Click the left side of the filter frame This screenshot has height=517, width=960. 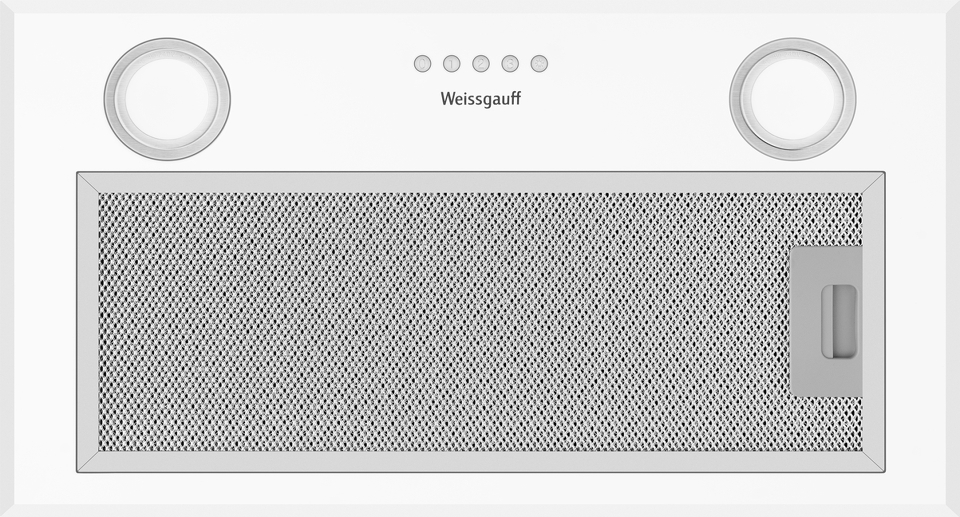88,322
